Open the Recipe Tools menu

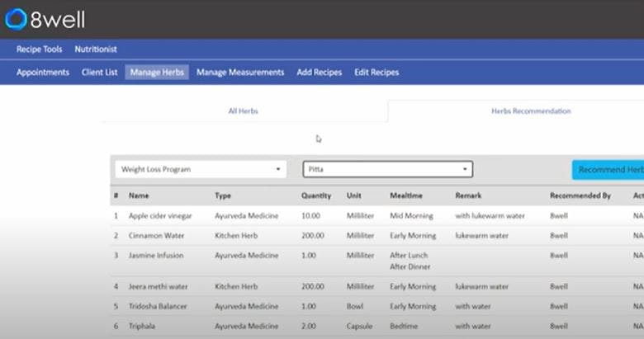coord(39,49)
